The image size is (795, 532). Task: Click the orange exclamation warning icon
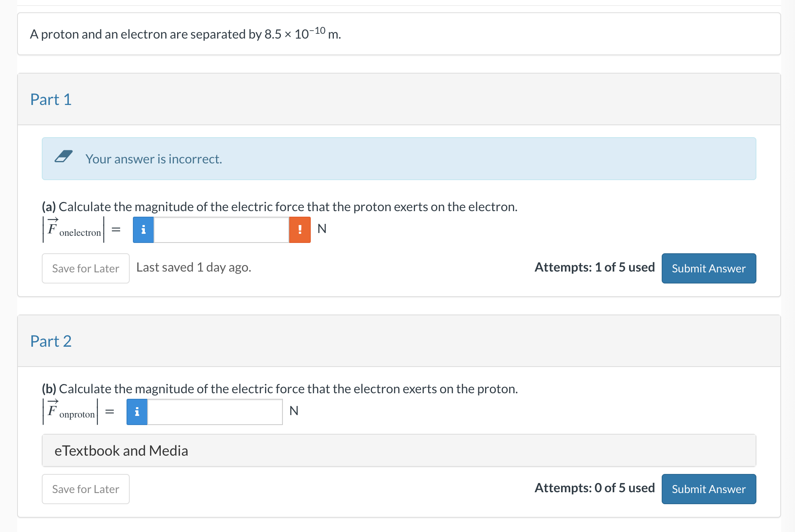tap(300, 230)
